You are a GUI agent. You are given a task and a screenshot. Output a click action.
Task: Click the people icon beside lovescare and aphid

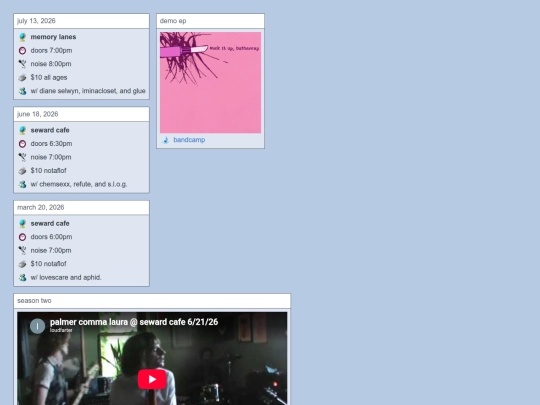click(x=22, y=278)
